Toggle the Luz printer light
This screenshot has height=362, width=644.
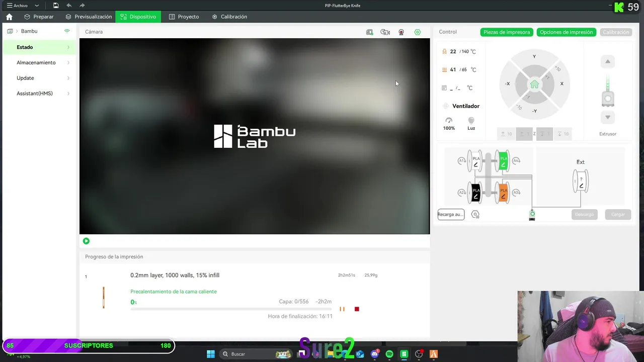pos(471,124)
